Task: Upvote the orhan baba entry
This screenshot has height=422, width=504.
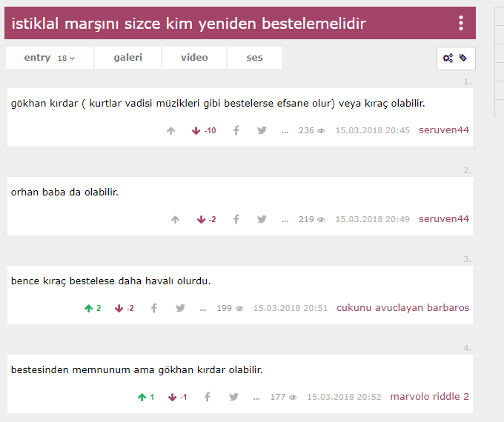Action: tap(175, 220)
